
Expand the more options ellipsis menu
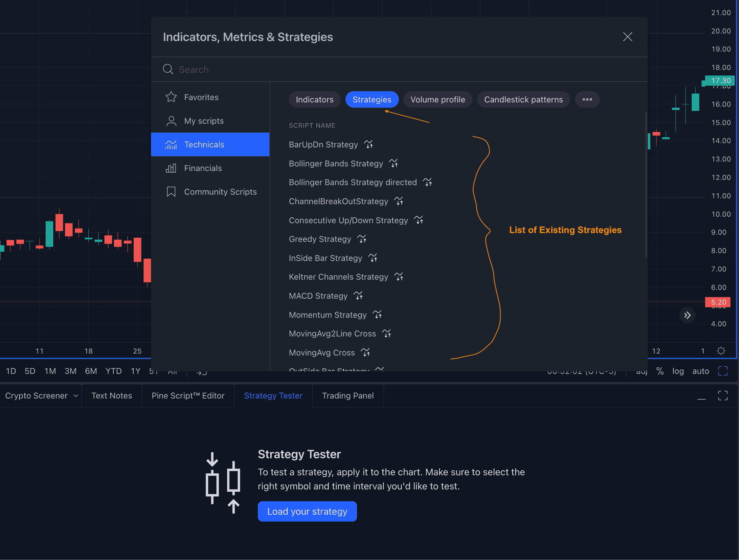click(587, 99)
